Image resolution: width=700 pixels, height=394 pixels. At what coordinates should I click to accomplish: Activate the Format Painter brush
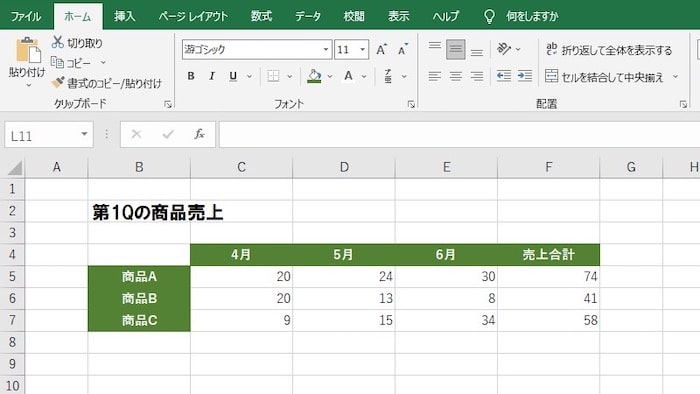pyautogui.click(x=58, y=83)
